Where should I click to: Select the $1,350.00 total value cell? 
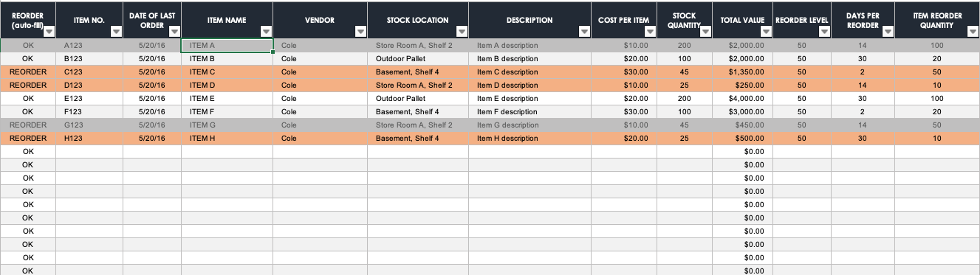coord(742,72)
